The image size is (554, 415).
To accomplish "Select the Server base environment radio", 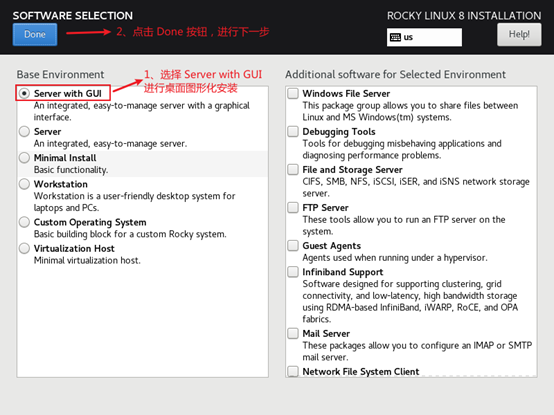I will pyautogui.click(x=24, y=131).
